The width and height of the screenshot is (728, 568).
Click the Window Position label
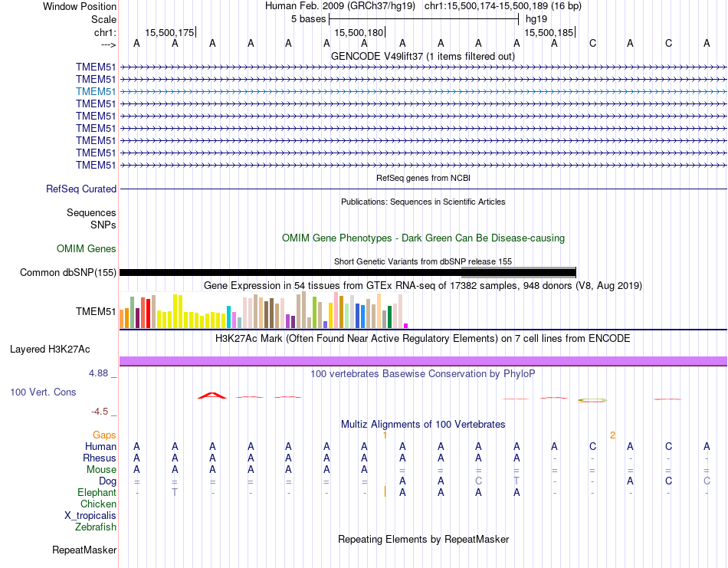(x=80, y=6)
